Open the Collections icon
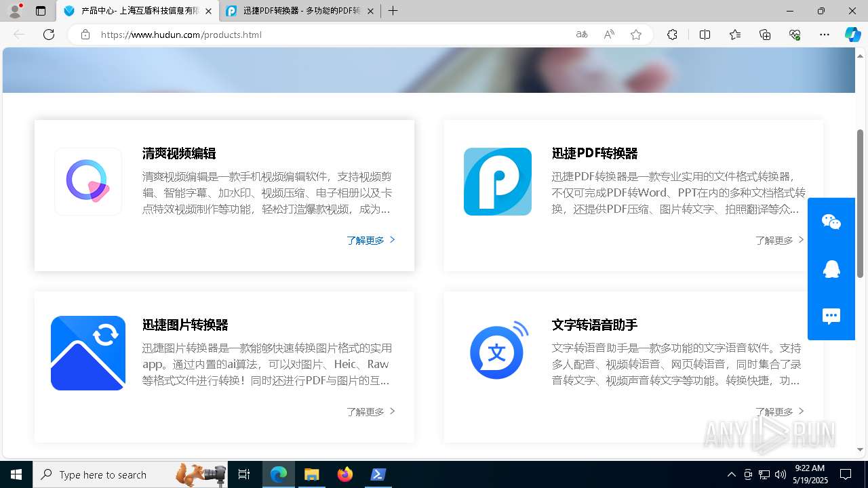Viewport: 868px width, 488px height. (x=765, y=35)
